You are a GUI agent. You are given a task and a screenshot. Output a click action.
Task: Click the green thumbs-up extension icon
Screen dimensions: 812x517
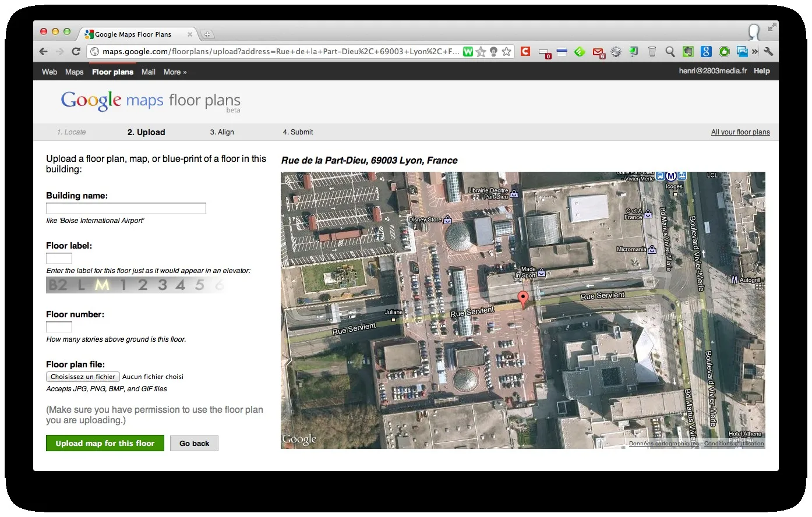724,52
